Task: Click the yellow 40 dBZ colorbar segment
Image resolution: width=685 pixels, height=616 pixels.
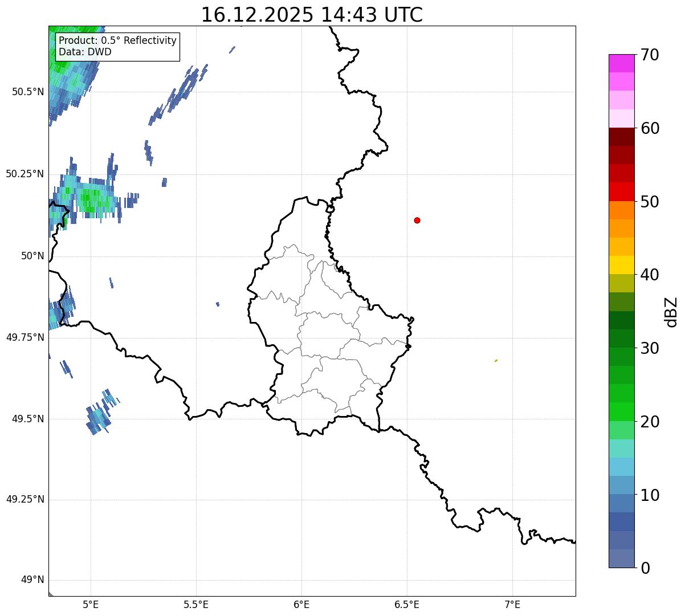Action: point(622,265)
